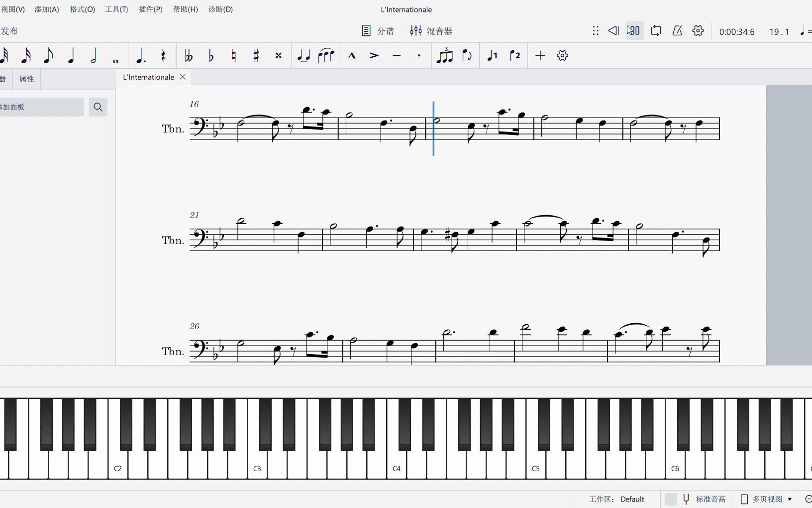The height and width of the screenshot is (508, 812).
Task: Open playback settings gear
Action: 699,31
